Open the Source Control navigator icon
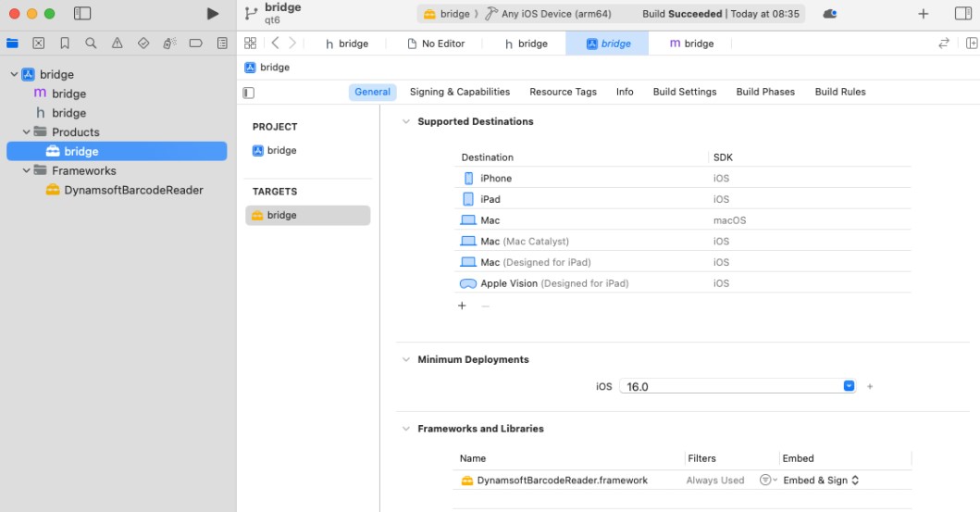This screenshot has height=512, width=980. coord(38,44)
